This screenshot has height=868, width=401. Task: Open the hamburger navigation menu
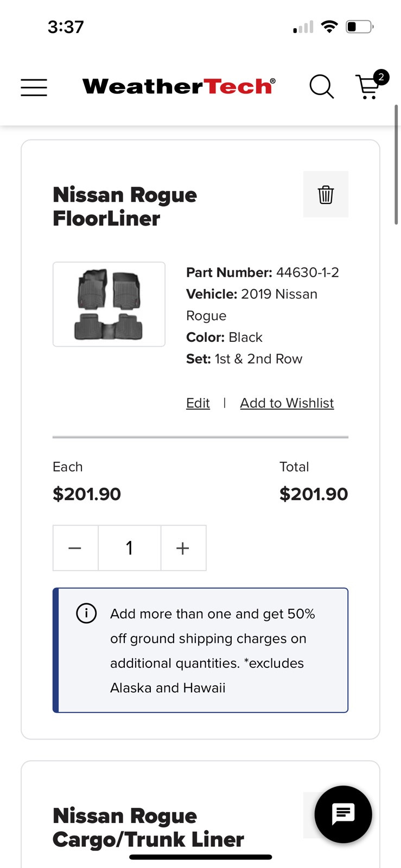[x=34, y=87]
